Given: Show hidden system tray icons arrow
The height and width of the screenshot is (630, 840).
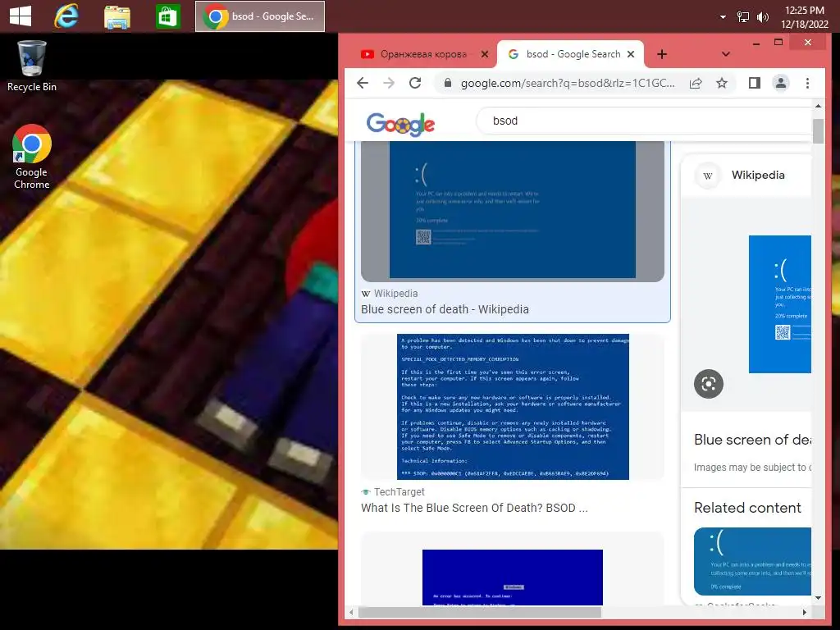Looking at the screenshot, I should 723,16.
